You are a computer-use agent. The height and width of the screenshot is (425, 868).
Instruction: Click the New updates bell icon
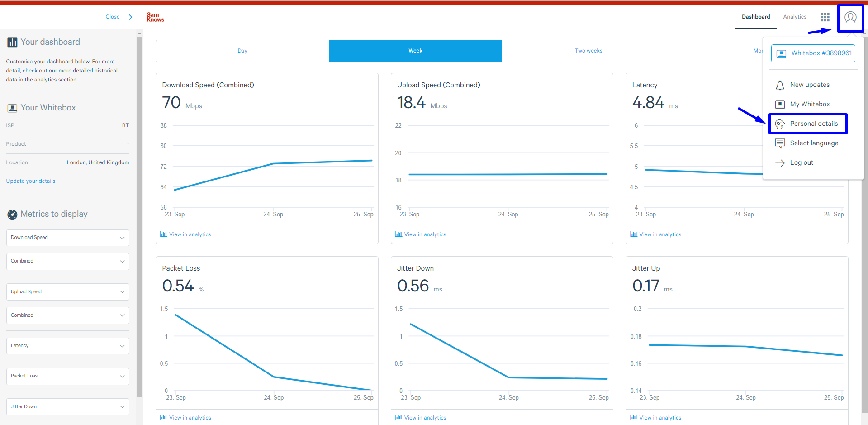(x=780, y=85)
